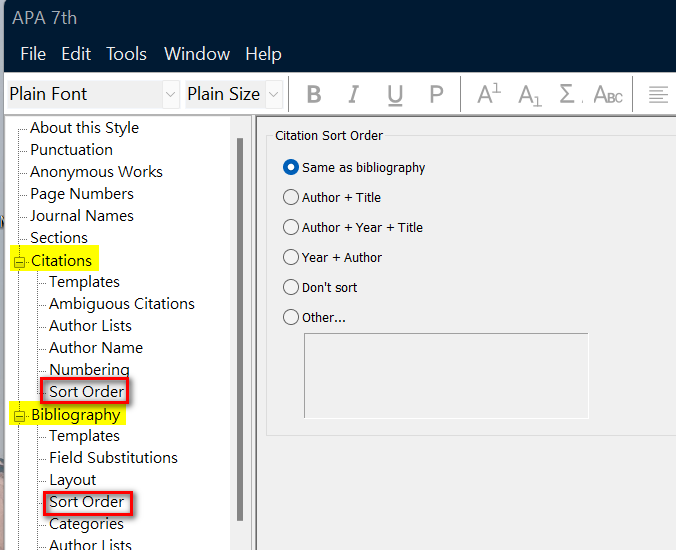
Task: Open Templates under Citations
Action: [84, 281]
